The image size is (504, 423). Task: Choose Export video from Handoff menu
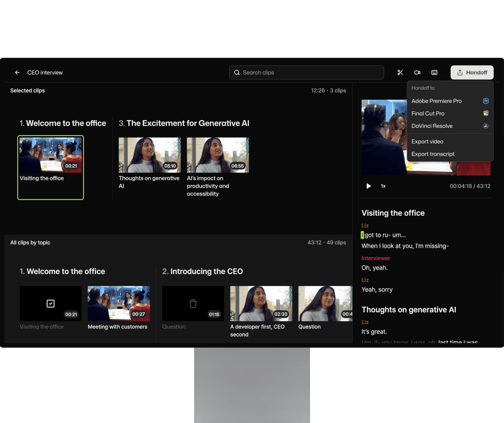pyautogui.click(x=427, y=142)
